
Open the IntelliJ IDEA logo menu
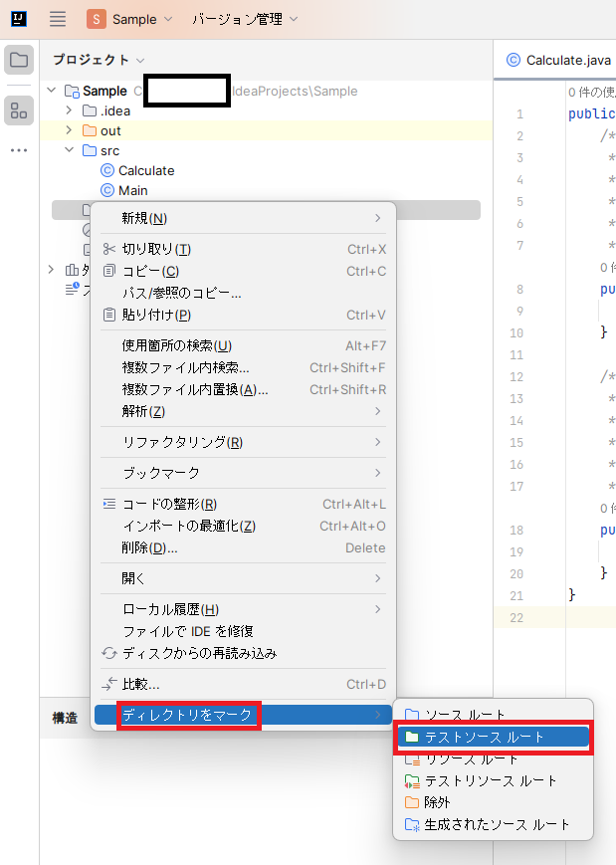[x=19, y=19]
